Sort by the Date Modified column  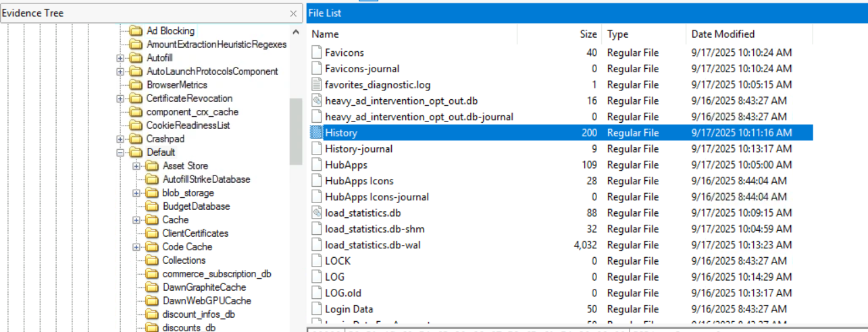pyautogui.click(x=748, y=34)
